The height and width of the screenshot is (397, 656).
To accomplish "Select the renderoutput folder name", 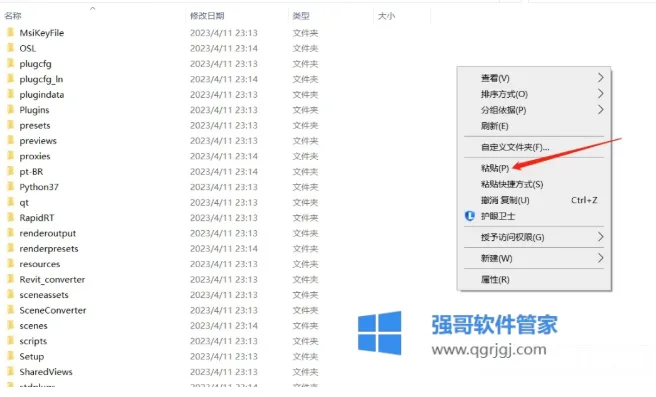I will (x=48, y=233).
